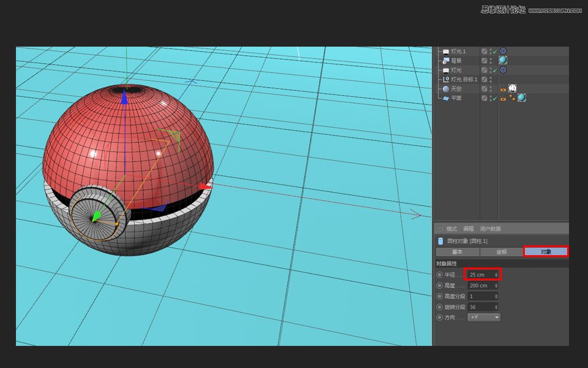
Task: Click the 基本 button in attributes panel
Action: tap(457, 251)
